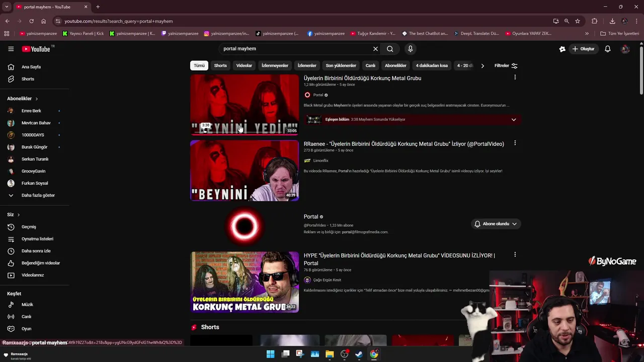This screenshot has height=362, width=644.
Task: Open RRaenee reaction video thumbnail
Action: coord(245,170)
